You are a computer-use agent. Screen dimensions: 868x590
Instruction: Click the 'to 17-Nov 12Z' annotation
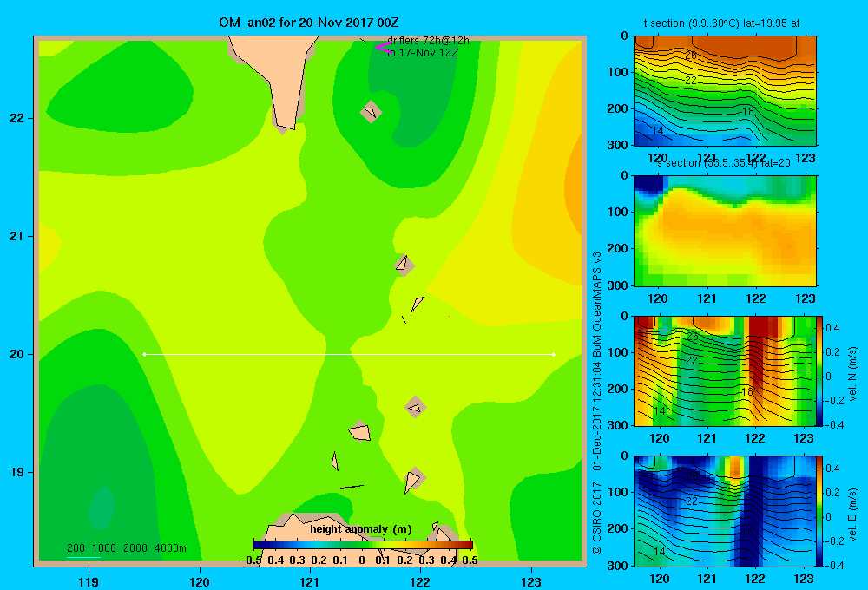tap(423, 53)
